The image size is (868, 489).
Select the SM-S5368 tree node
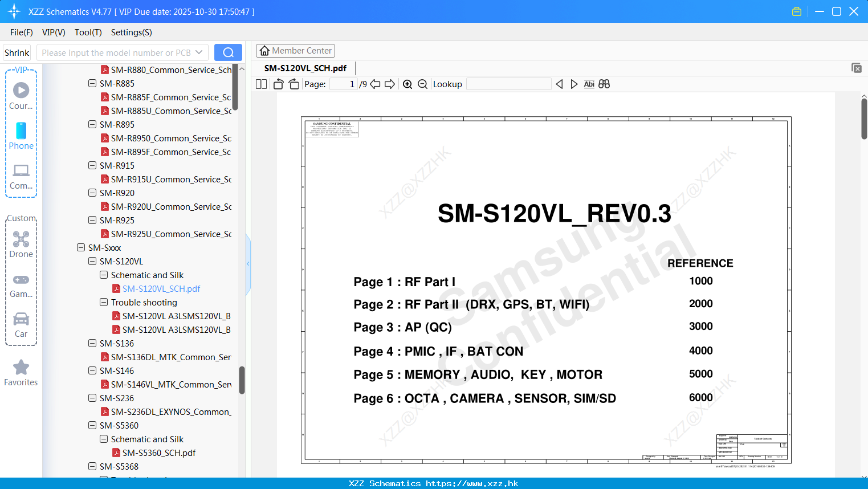coord(119,466)
